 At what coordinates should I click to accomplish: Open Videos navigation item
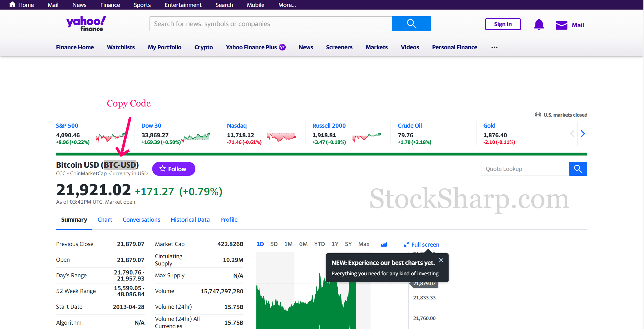[410, 47]
